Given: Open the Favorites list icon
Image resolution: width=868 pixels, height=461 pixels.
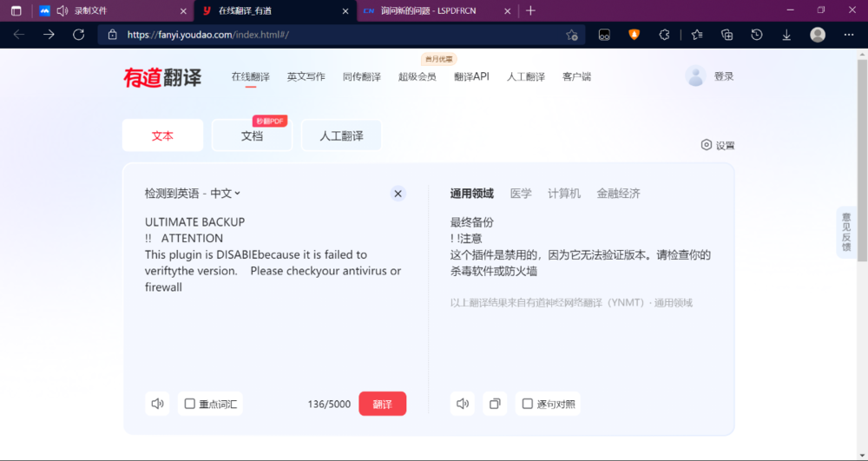Looking at the screenshot, I should pyautogui.click(x=697, y=35).
